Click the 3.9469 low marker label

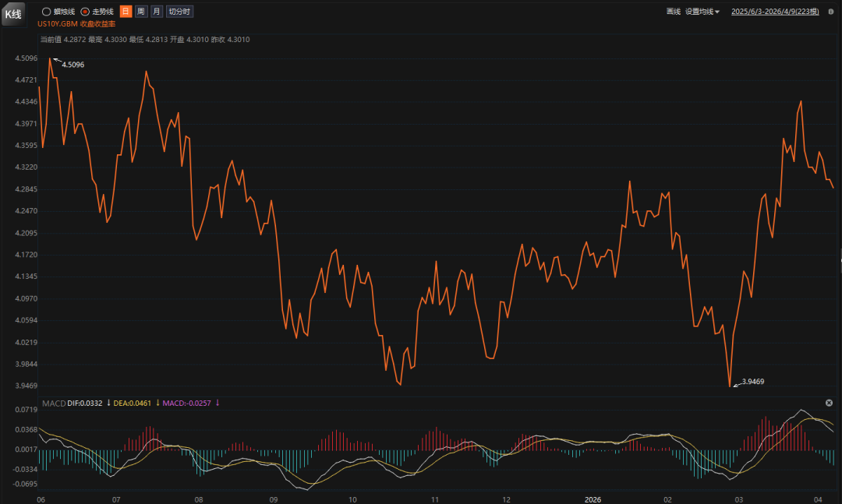[753, 381]
